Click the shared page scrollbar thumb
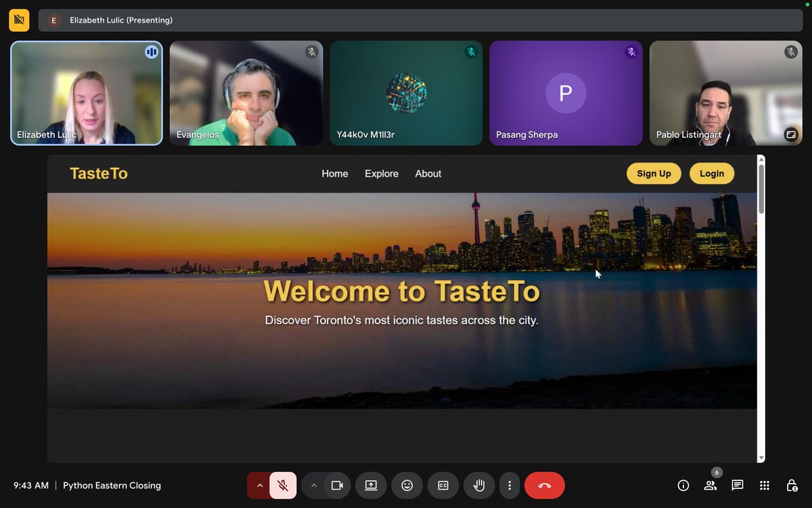Image resolution: width=812 pixels, height=508 pixels. coord(761,188)
